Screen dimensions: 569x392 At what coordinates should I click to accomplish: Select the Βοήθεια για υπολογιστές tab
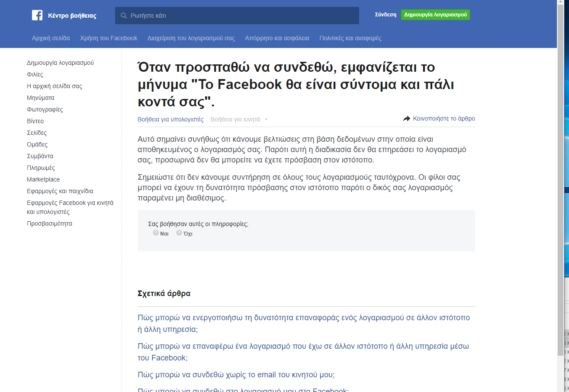click(x=170, y=119)
